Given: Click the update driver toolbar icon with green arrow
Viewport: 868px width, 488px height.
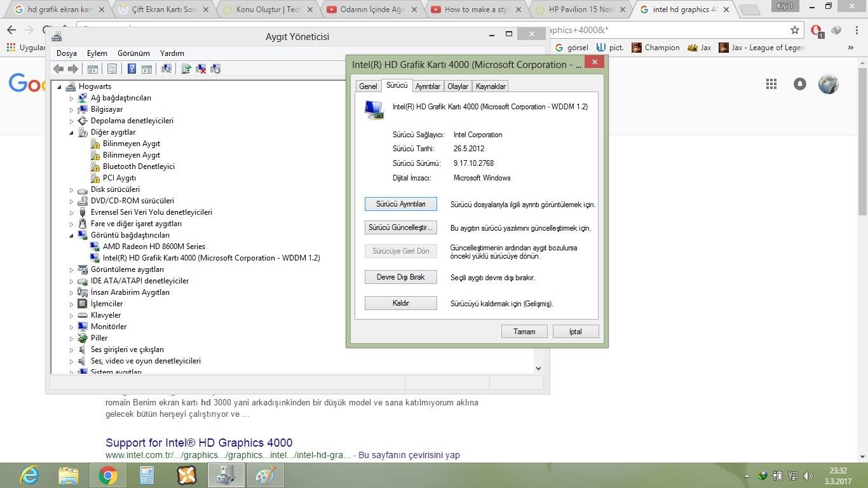Looking at the screenshot, I should [x=186, y=69].
